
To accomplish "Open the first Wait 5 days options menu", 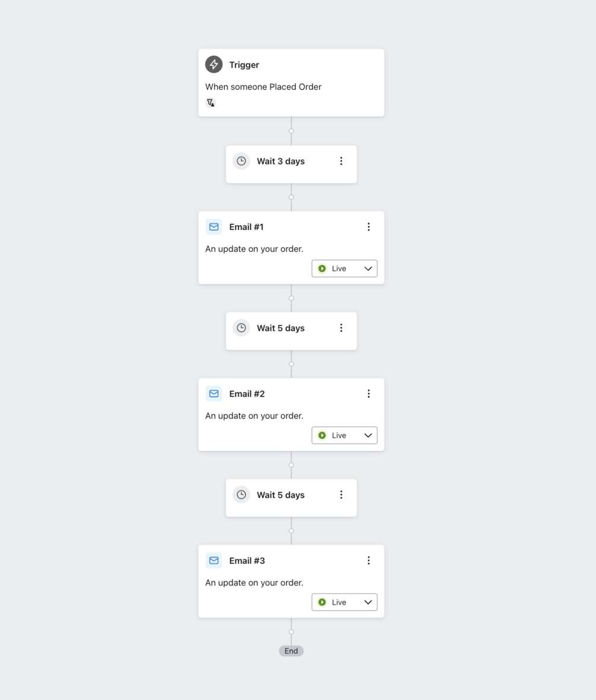I will pos(341,328).
